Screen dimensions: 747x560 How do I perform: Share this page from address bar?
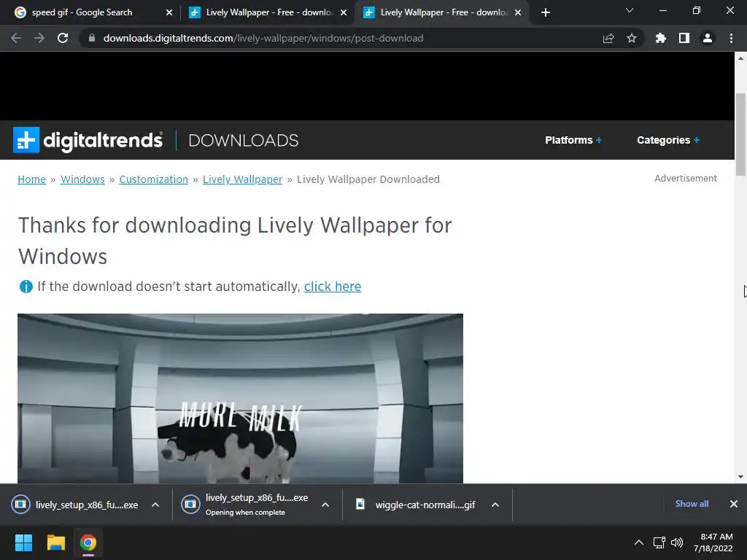[x=608, y=38]
